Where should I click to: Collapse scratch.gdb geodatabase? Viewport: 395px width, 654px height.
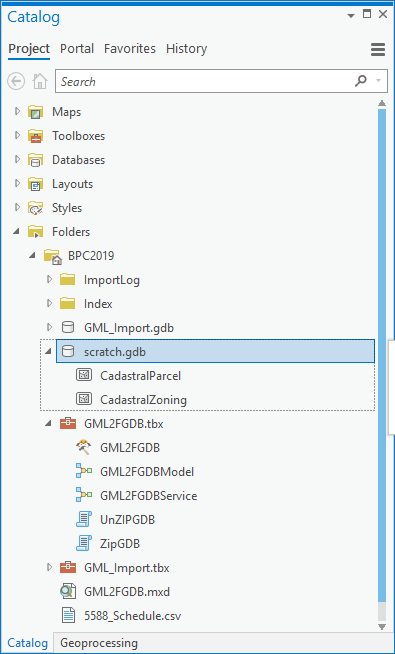click(48, 352)
